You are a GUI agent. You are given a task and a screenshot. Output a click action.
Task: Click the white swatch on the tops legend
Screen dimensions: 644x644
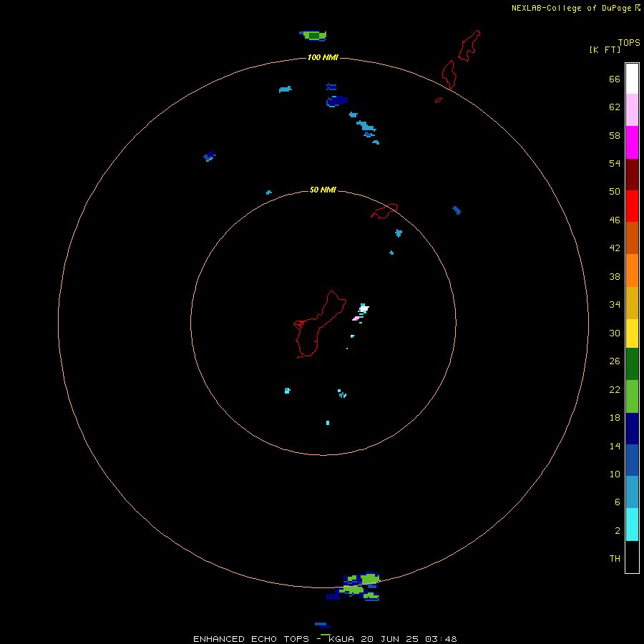(632, 79)
